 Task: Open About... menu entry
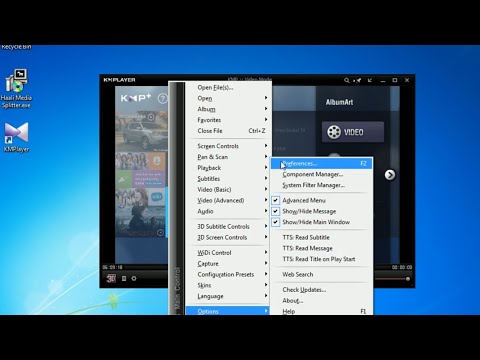pyautogui.click(x=322, y=300)
